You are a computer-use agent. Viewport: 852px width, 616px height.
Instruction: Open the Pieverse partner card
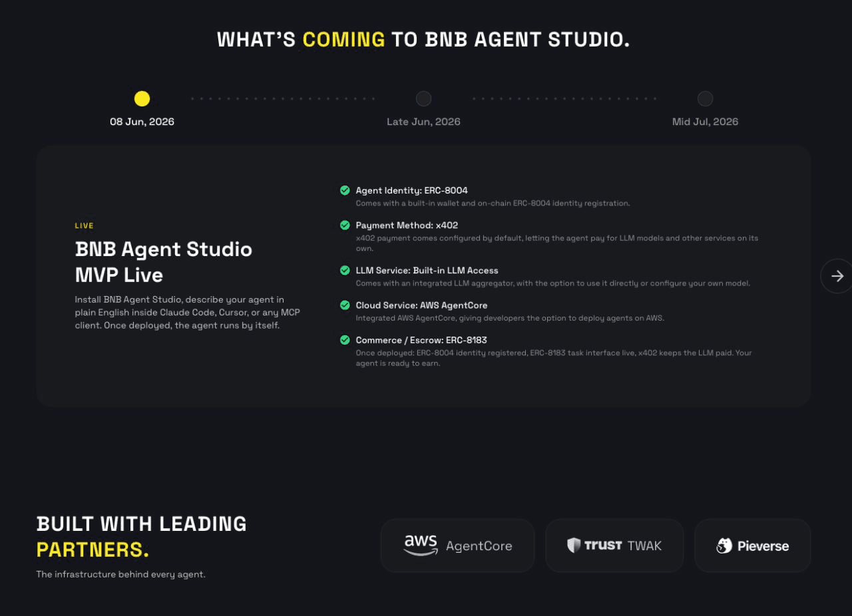[753, 545]
